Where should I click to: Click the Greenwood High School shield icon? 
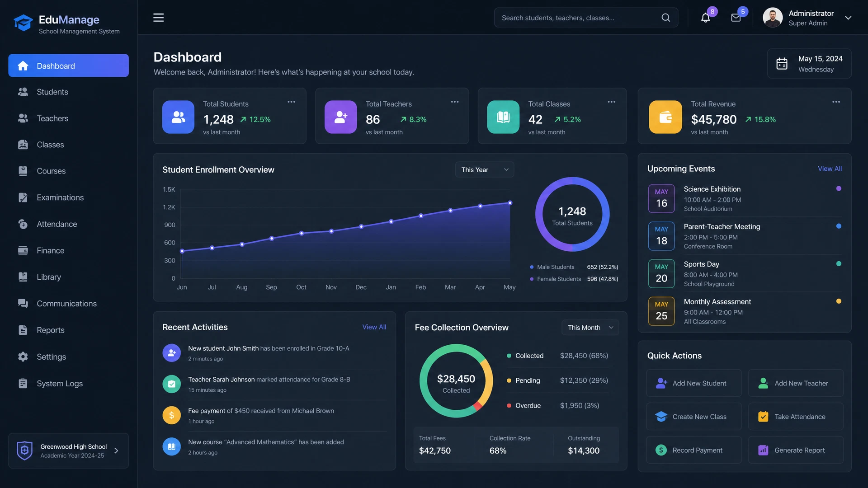pos(24,450)
